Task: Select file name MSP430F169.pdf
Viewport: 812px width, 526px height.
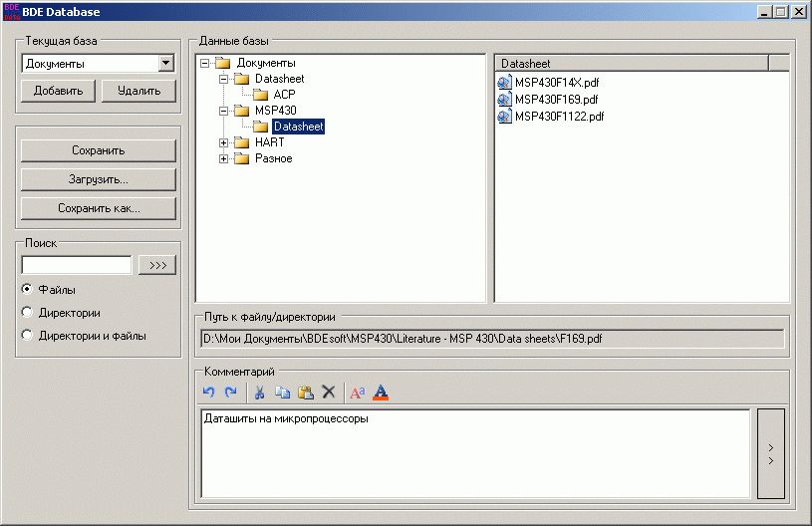Action: point(557,100)
